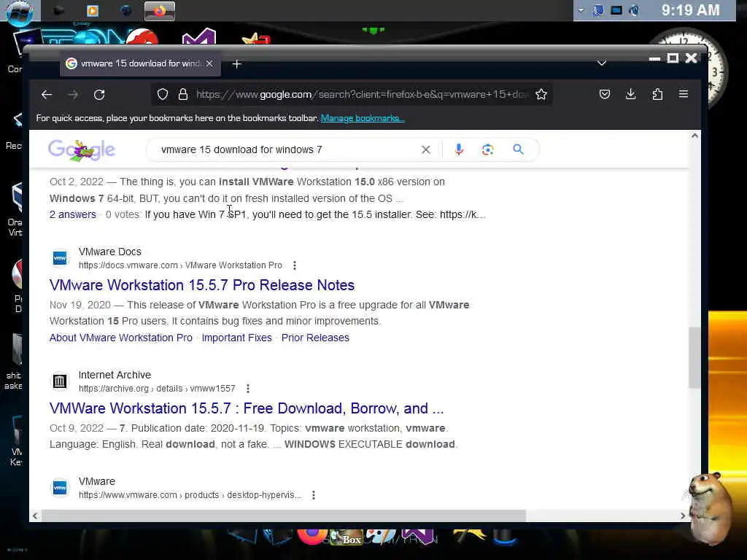Screen dimensions: 747x560
Task: Bookmark this page with the star icon
Action: click(541, 94)
